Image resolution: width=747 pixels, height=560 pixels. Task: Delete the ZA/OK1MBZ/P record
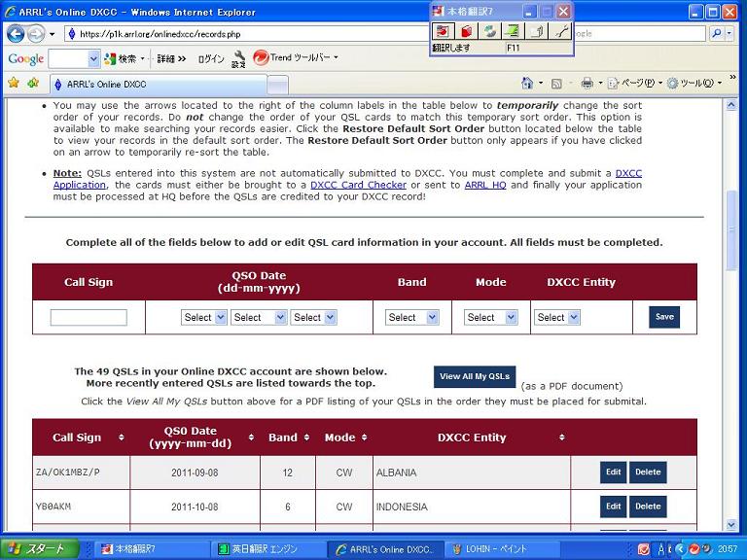[648, 472]
